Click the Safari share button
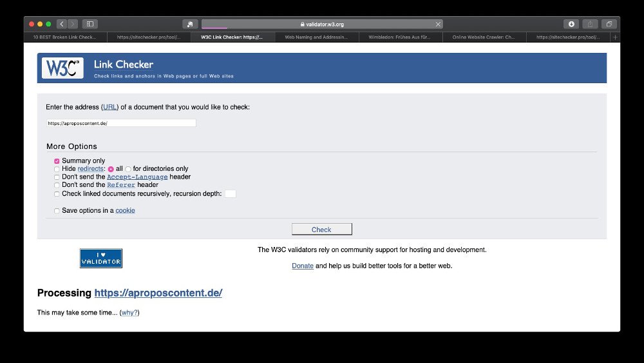The image size is (644, 363). pyautogui.click(x=590, y=25)
